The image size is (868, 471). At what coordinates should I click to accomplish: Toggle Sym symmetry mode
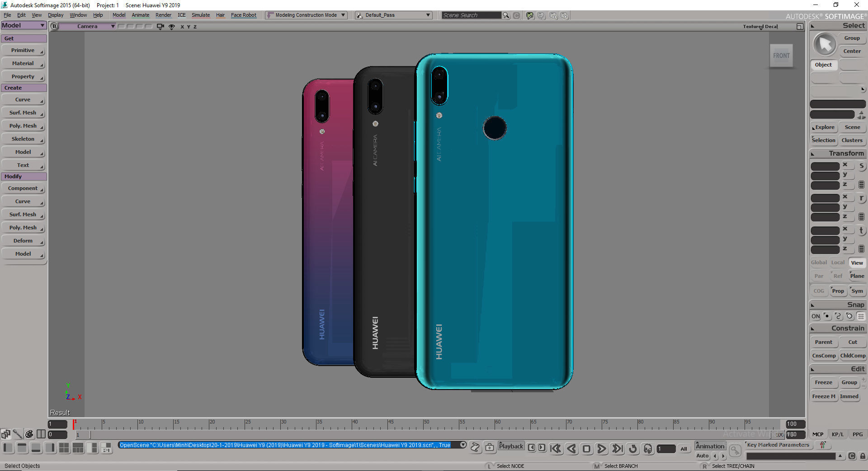pos(857,291)
